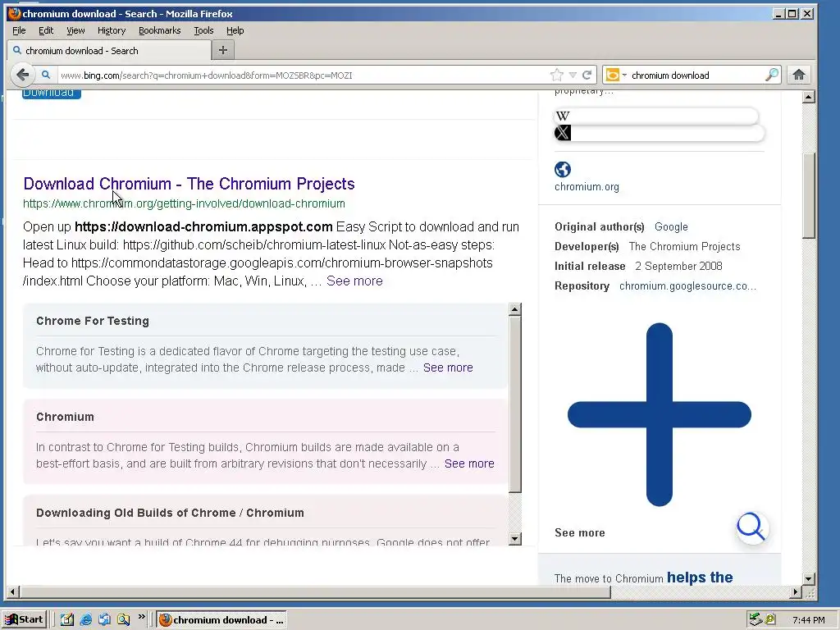Click the Outlook Express quick launch icon

pos(104,620)
